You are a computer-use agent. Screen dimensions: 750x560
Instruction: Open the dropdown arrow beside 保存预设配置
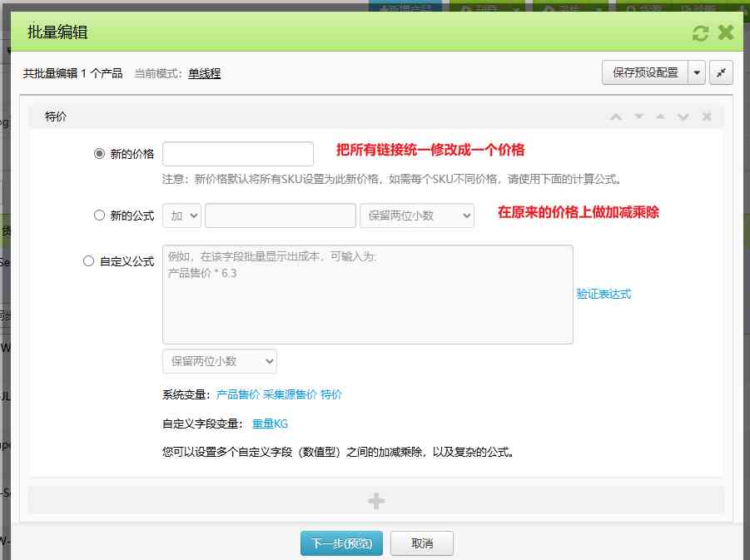698,72
